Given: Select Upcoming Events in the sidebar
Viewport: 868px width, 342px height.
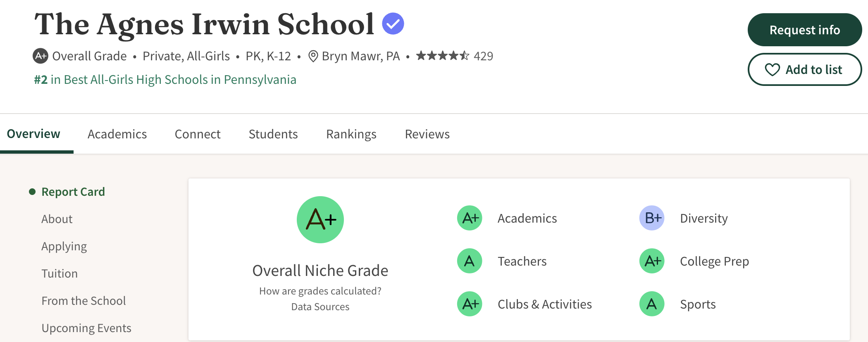Looking at the screenshot, I should (x=86, y=328).
